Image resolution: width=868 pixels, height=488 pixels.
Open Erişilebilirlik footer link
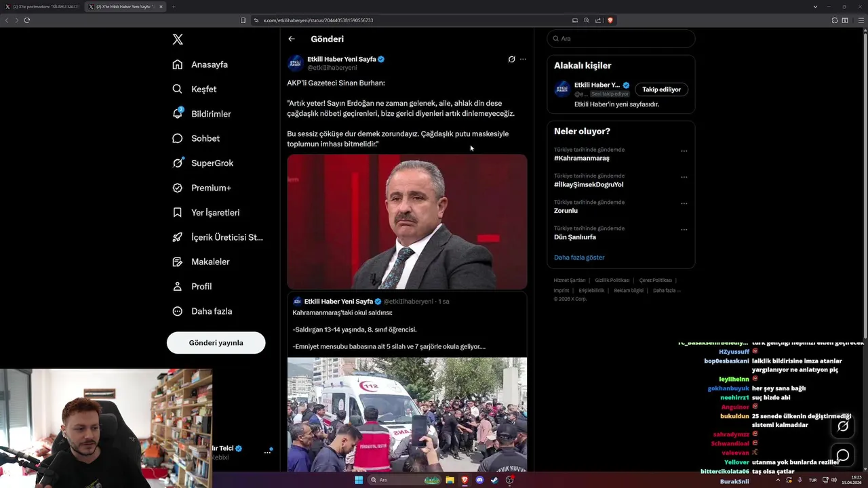[x=591, y=290]
